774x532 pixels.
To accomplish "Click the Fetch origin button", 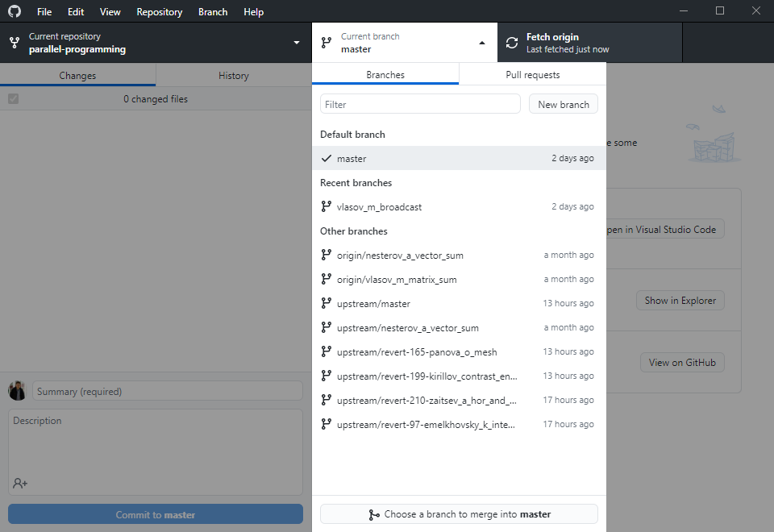I will coord(590,43).
